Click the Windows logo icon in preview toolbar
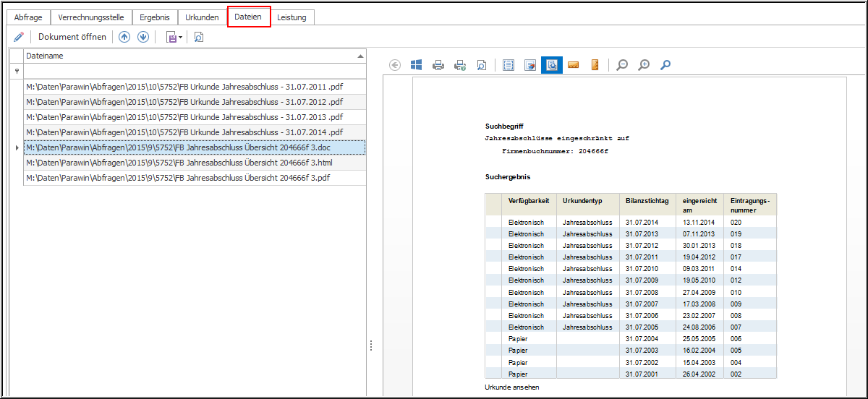Image resolution: width=868 pixels, height=399 pixels. (x=416, y=65)
